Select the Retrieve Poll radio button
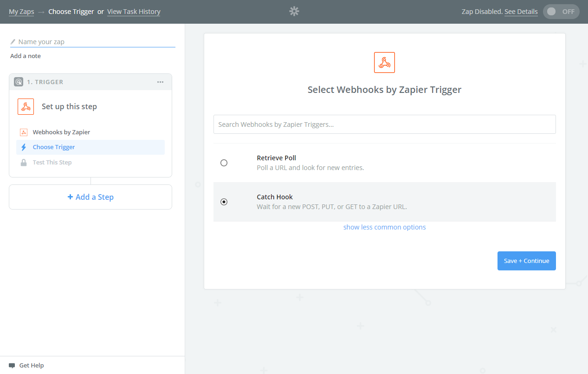 224,163
